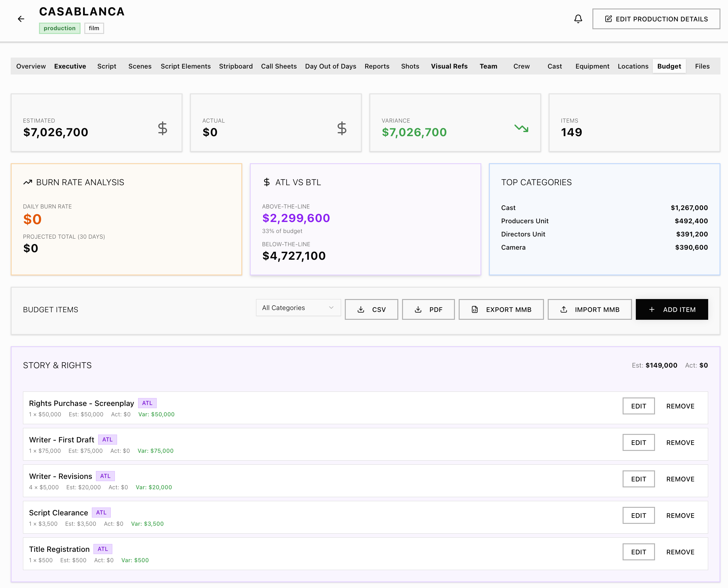Click the green variance trend icon
The width and height of the screenshot is (728, 588).
pos(521,129)
